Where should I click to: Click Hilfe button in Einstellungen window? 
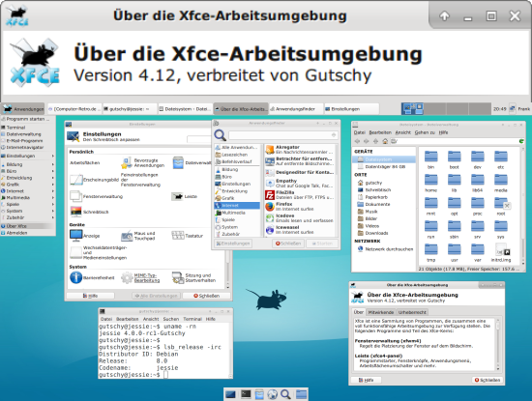tap(90, 296)
